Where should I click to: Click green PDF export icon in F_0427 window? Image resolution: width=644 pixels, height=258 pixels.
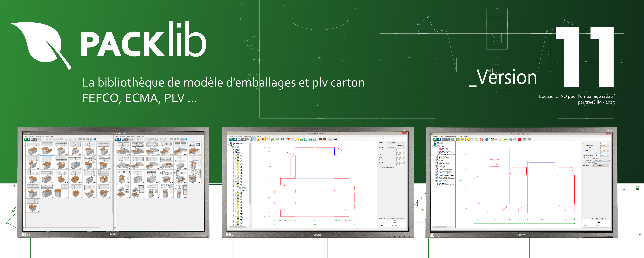pyautogui.click(x=315, y=139)
